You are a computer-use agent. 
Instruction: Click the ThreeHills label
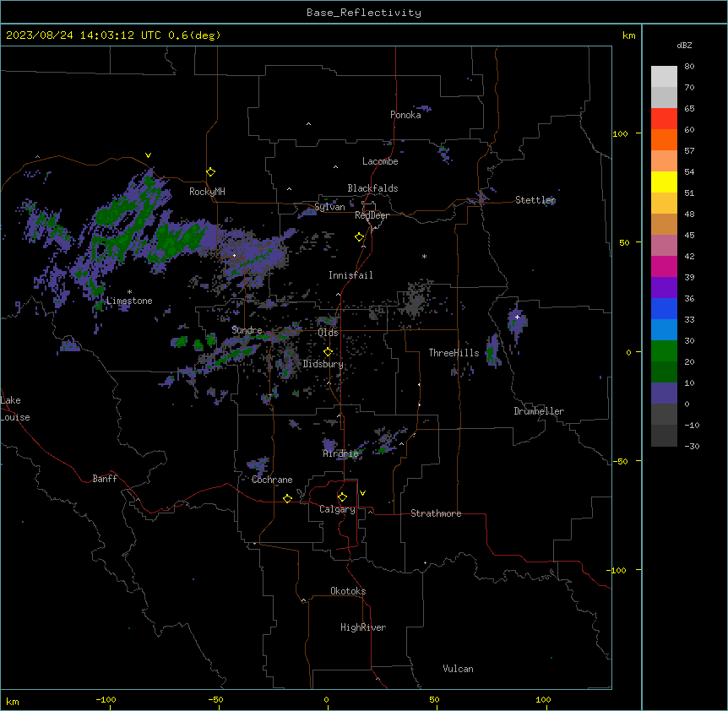(454, 353)
